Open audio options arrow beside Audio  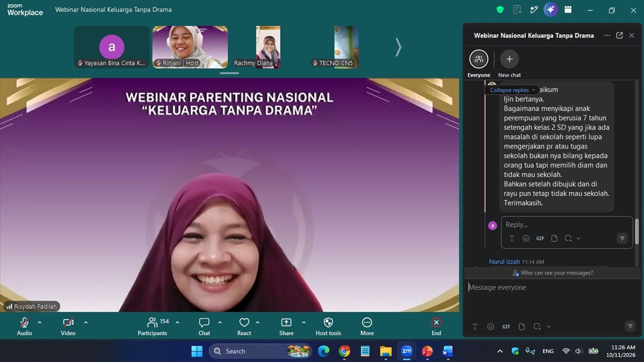click(x=40, y=322)
